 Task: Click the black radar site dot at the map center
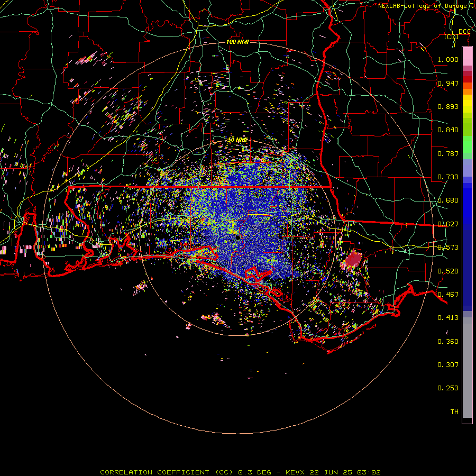237,237
